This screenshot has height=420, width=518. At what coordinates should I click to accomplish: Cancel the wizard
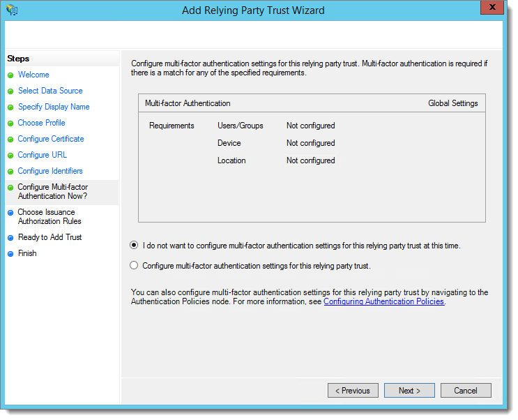tap(465, 391)
